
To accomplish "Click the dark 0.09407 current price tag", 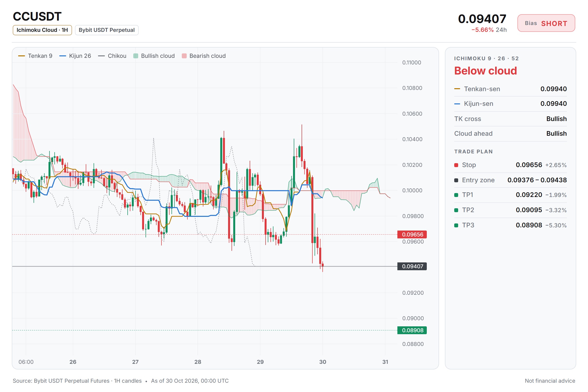I will tap(412, 267).
